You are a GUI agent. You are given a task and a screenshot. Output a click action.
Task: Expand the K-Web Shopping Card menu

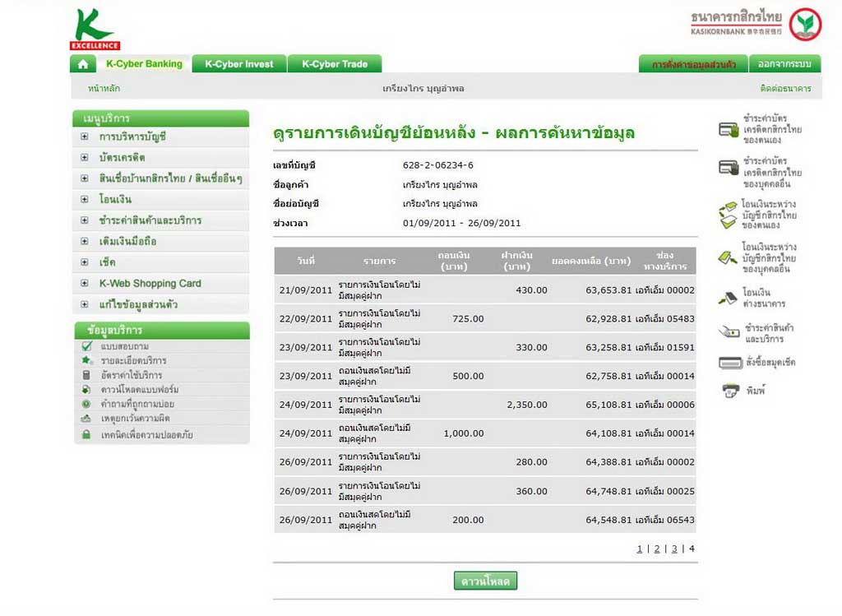(84, 283)
